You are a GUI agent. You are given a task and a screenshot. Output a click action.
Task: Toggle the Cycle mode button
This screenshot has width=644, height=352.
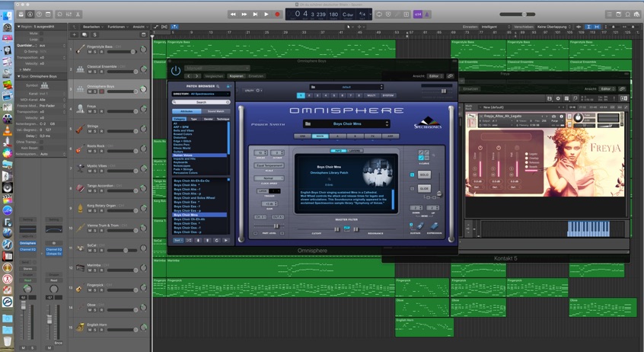[379, 14]
